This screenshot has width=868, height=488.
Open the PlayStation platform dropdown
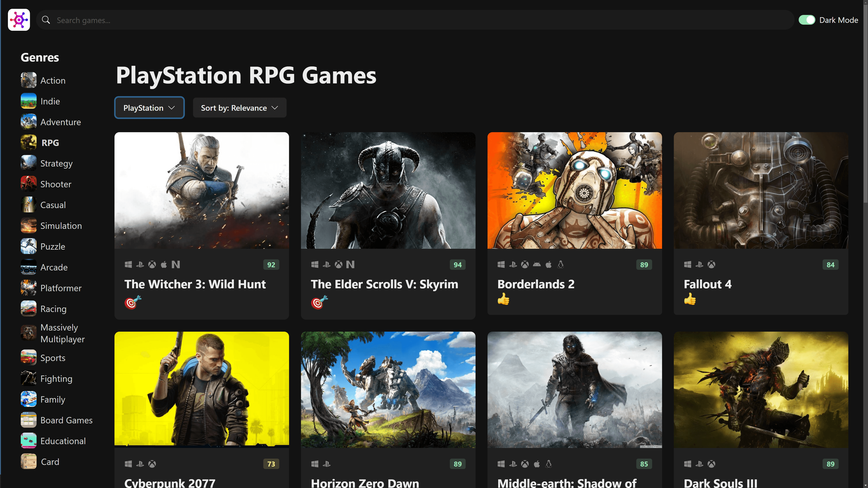pyautogui.click(x=149, y=108)
